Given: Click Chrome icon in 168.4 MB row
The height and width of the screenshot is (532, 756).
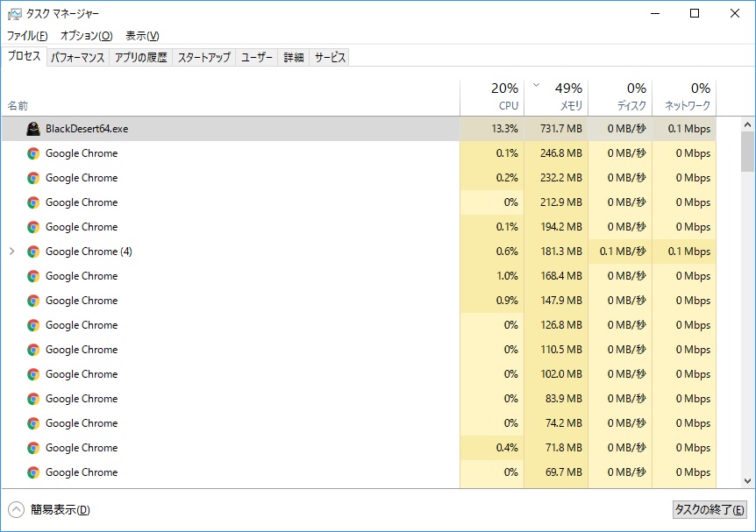Looking at the screenshot, I should (x=33, y=276).
